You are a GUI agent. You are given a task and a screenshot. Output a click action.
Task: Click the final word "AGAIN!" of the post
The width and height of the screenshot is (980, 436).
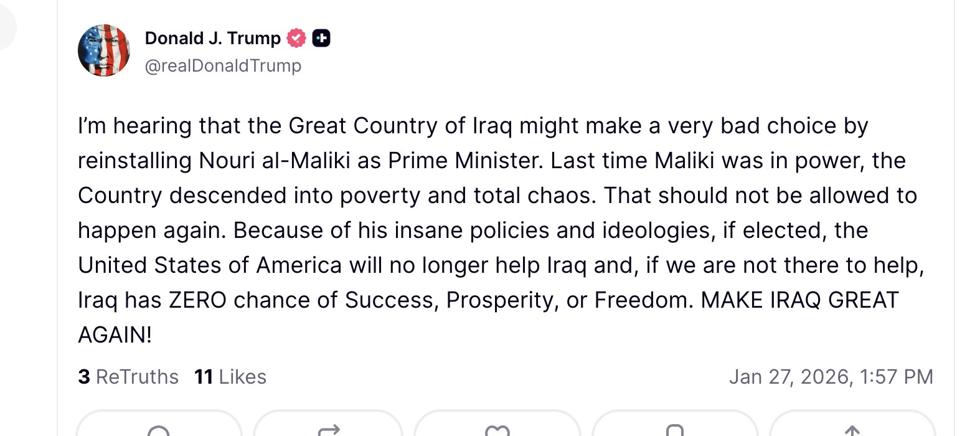[115, 335]
